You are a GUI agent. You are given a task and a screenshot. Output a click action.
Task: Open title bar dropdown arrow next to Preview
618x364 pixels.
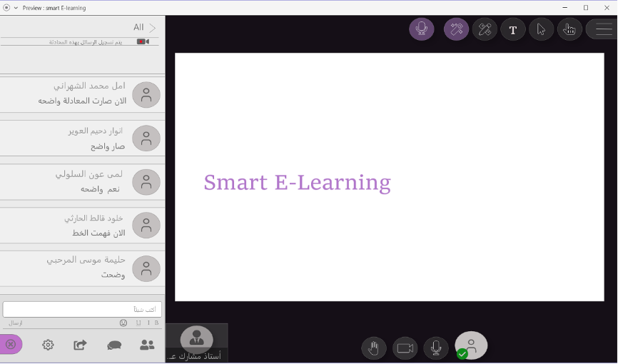(x=16, y=7)
